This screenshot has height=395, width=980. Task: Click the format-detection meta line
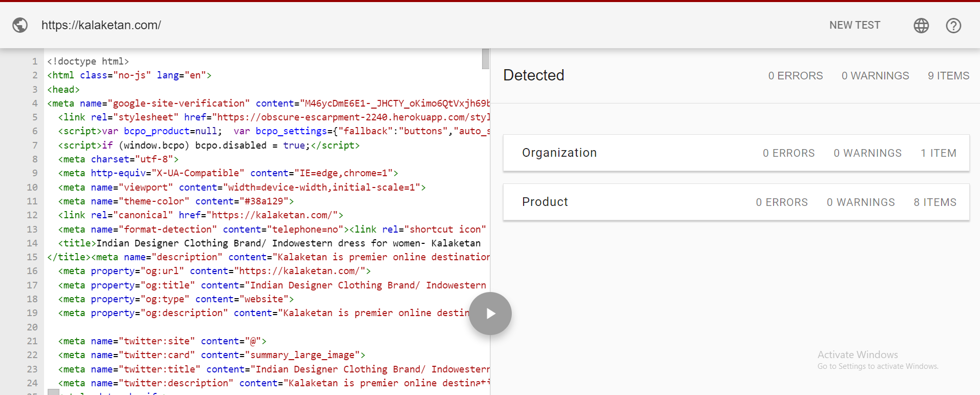tap(272, 230)
